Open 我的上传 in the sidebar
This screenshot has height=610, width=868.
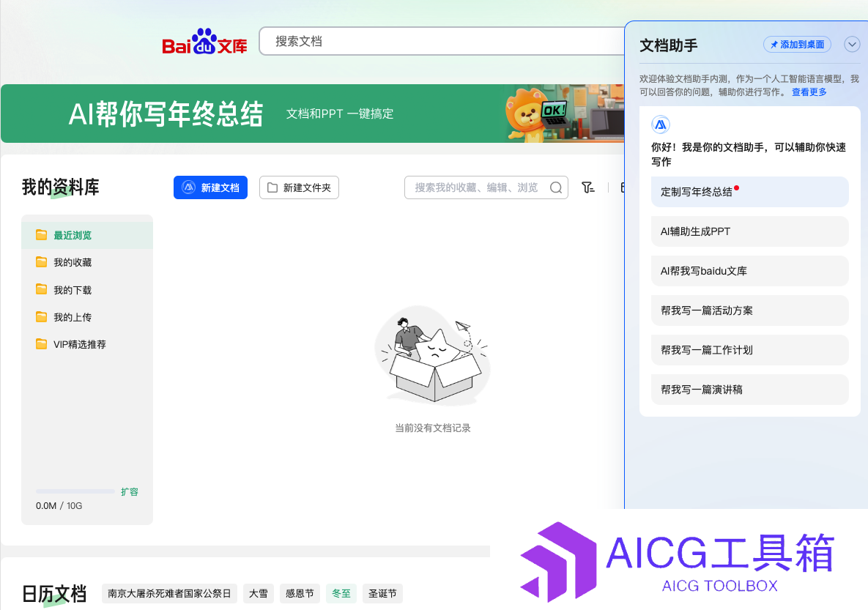pyautogui.click(x=87, y=317)
